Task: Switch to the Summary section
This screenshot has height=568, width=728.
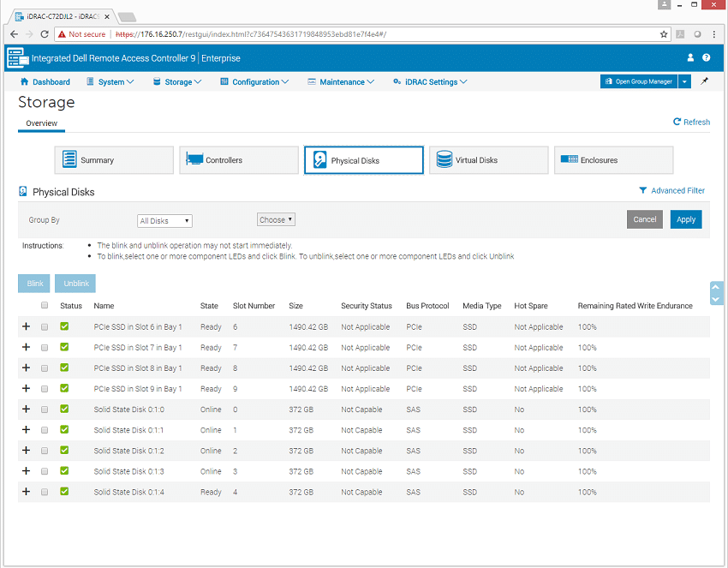Action: [114, 159]
